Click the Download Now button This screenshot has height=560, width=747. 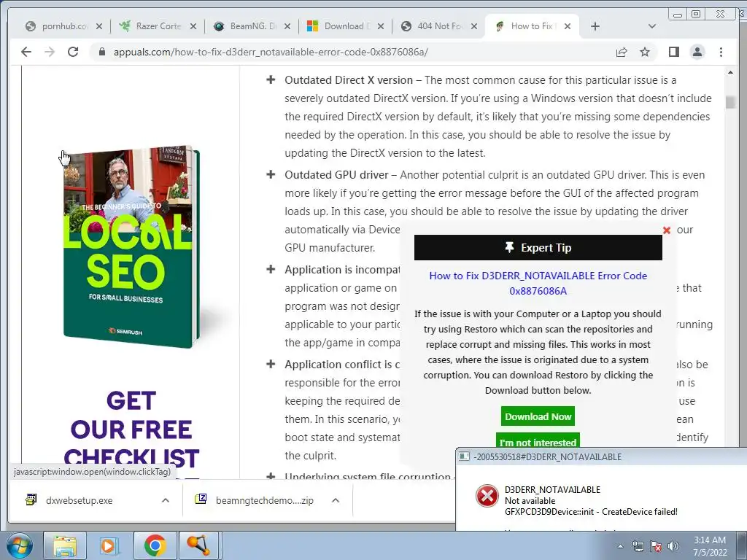538,416
